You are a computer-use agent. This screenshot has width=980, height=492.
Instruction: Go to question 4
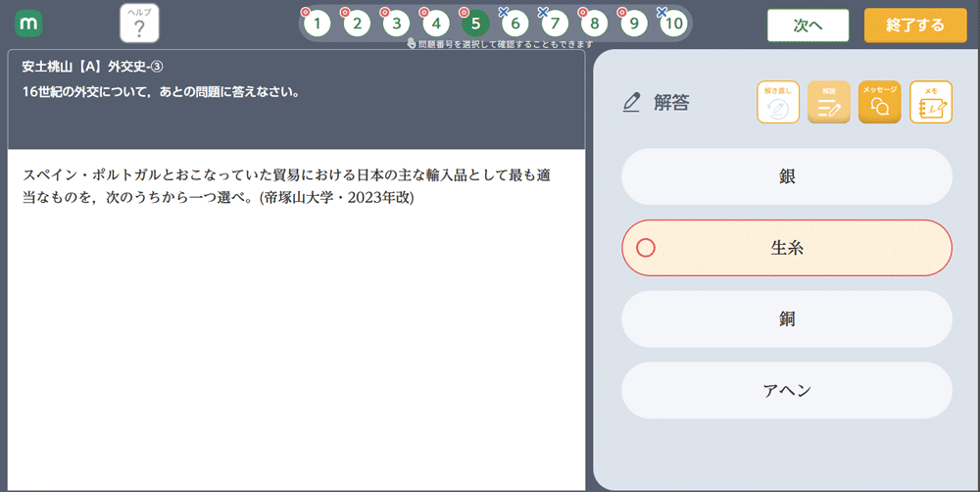[436, 24]
